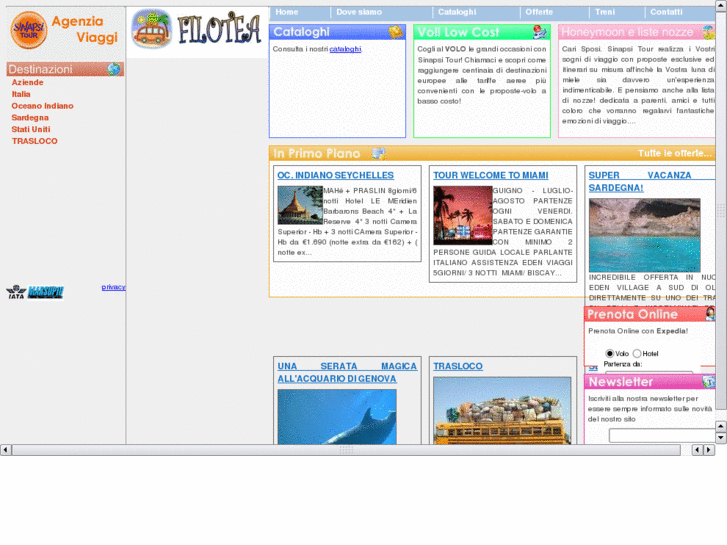
Task: Click the scroll down arrow at bottom right
Action: (x=721, y=437)
